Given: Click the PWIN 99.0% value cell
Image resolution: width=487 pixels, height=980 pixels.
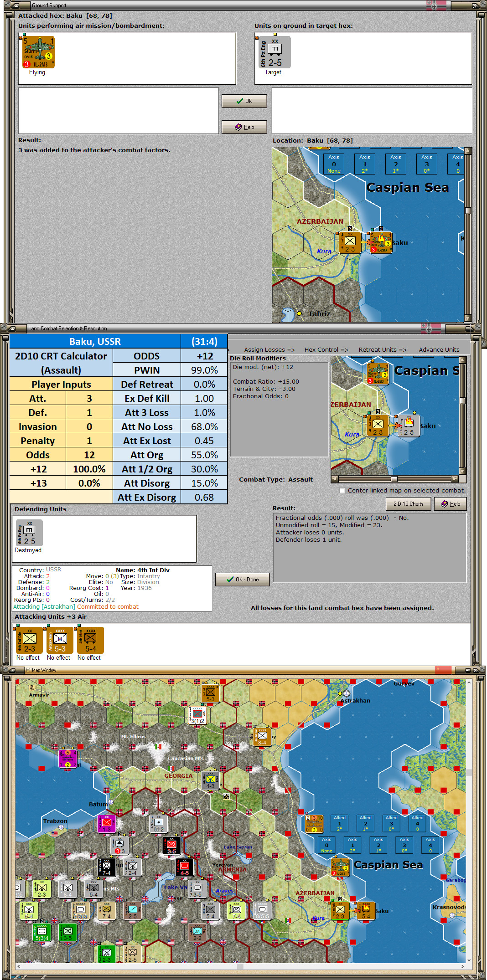Looking at the screenshot, I should pos(204,370).
